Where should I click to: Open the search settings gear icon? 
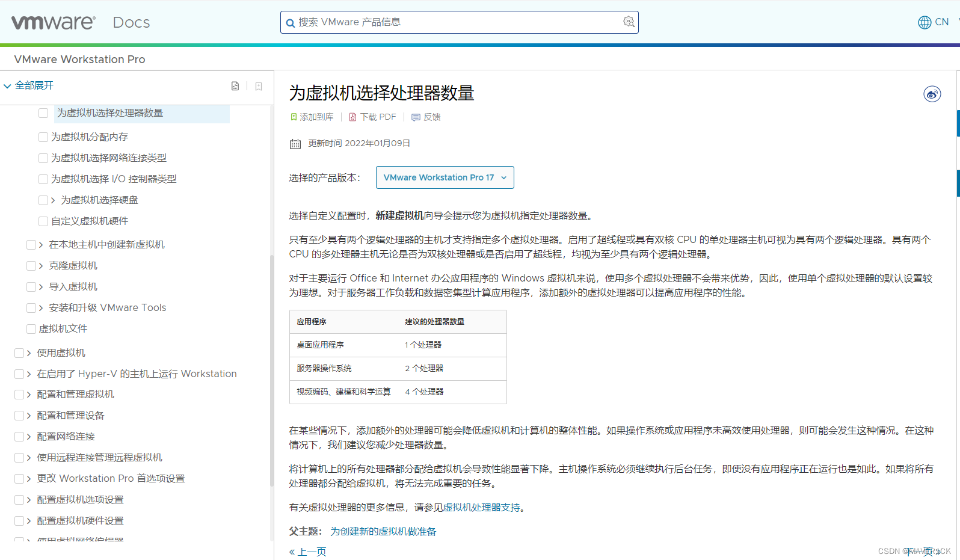pyautogui.click(x=629, y=22)
